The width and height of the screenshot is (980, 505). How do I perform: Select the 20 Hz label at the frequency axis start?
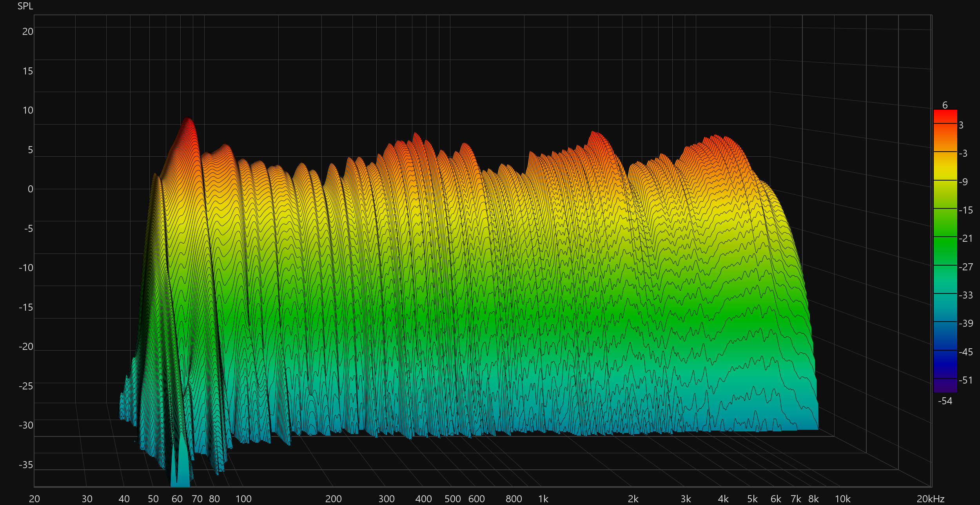(34, 499)
